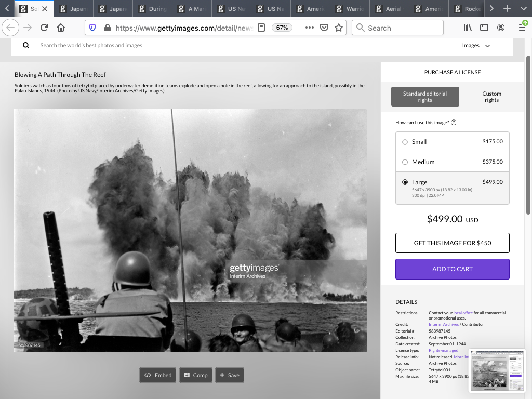Click the Embed button below the photo

pos(157,375)
